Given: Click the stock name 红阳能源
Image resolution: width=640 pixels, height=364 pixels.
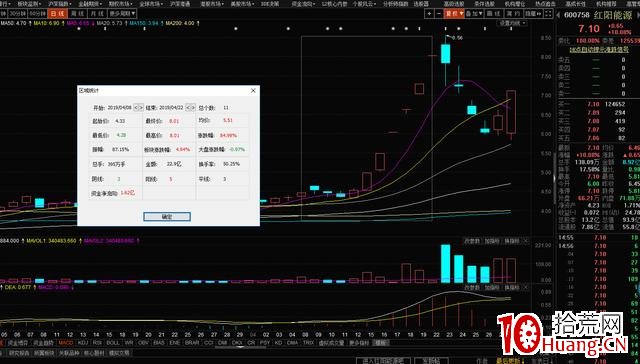Looking at the screenshot, I should (x=612, y=15).
